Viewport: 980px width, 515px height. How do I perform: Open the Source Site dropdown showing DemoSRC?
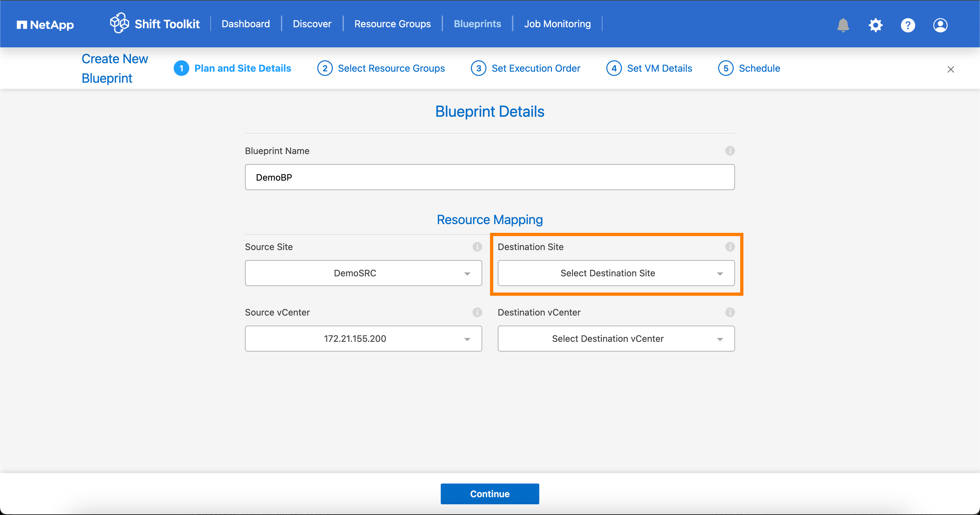click(x=363, y=273)
